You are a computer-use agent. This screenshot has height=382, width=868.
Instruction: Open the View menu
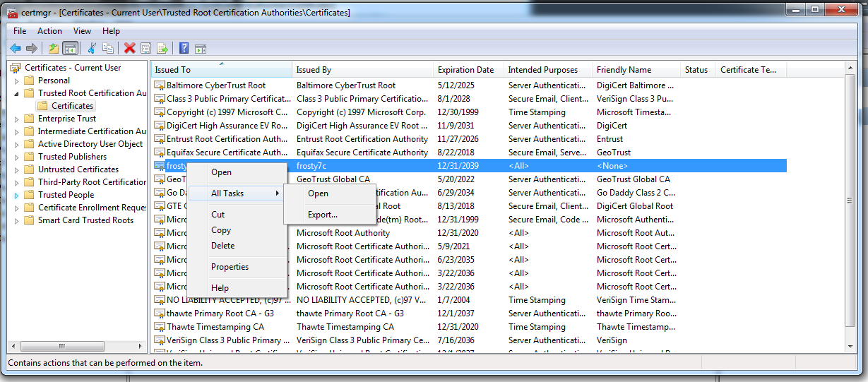click(83, 31)
